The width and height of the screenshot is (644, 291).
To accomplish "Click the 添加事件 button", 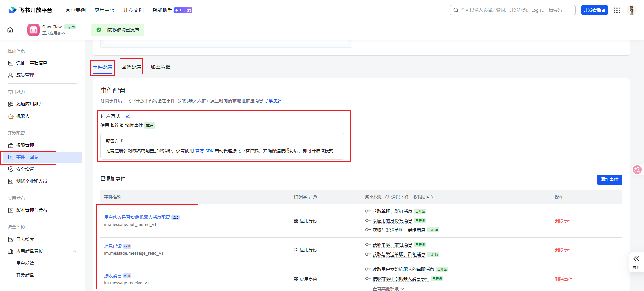I will click(609, 180).
